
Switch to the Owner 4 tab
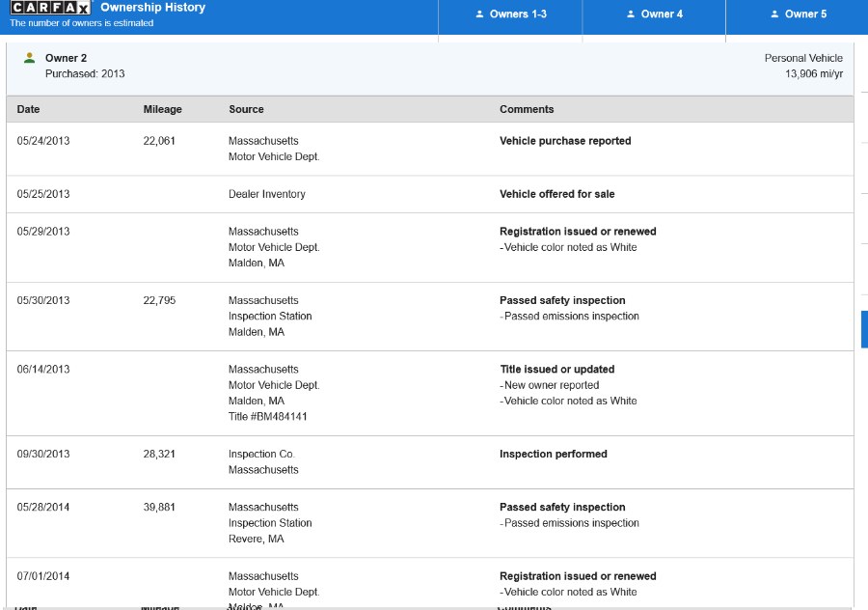tap(654, 14)
